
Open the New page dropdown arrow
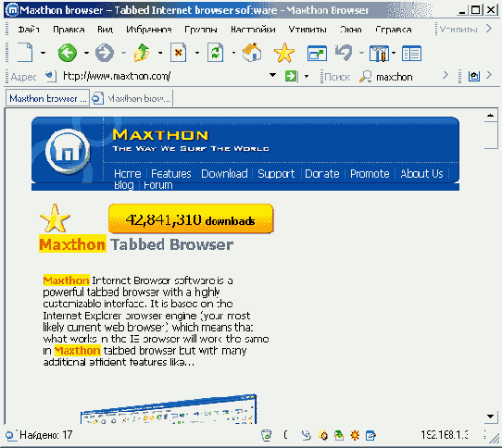tap(43, 53)
